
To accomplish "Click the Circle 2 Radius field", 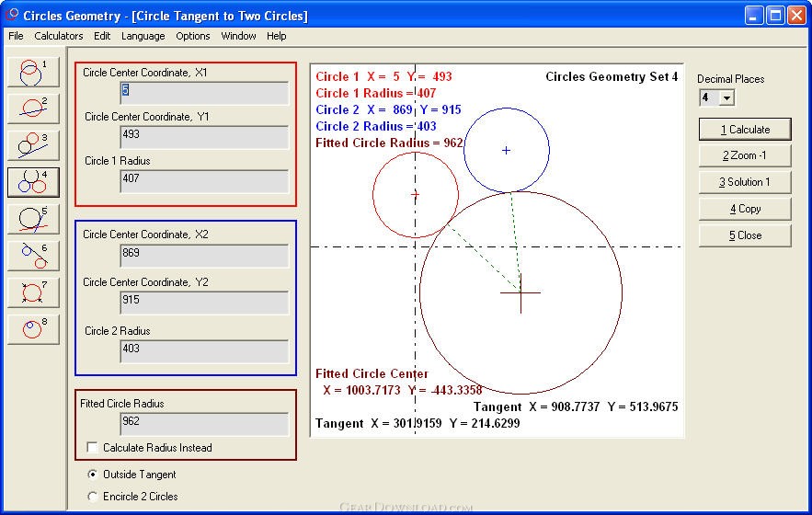I will tap(204, 351).
